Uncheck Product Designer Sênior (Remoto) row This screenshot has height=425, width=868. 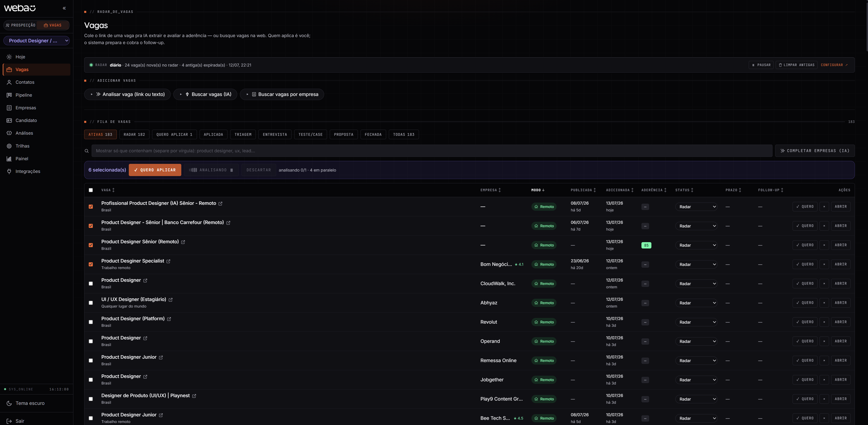tap(91, 245)
